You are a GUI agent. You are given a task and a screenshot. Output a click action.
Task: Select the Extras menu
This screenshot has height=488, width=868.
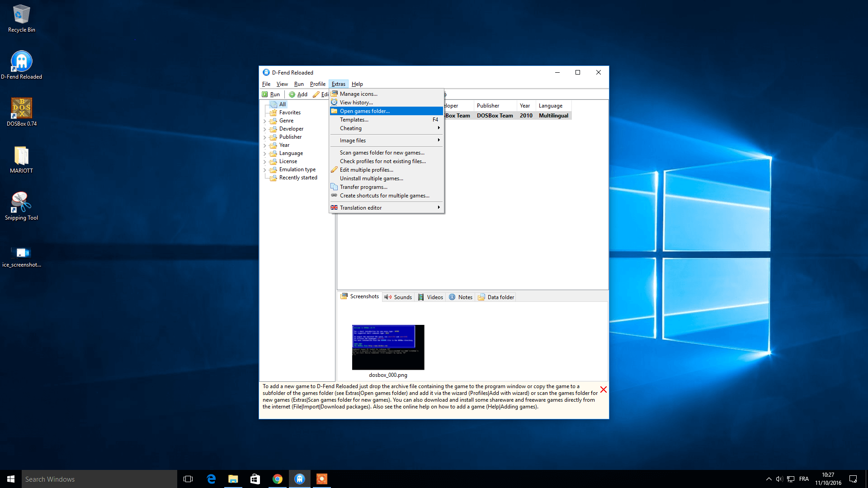(x=338, y=84)
